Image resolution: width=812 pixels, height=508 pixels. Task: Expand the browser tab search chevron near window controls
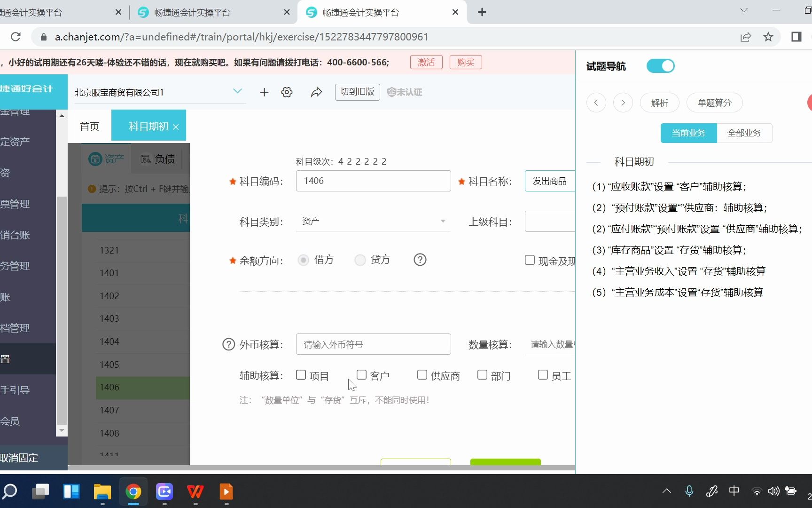[x=743, y=10]
